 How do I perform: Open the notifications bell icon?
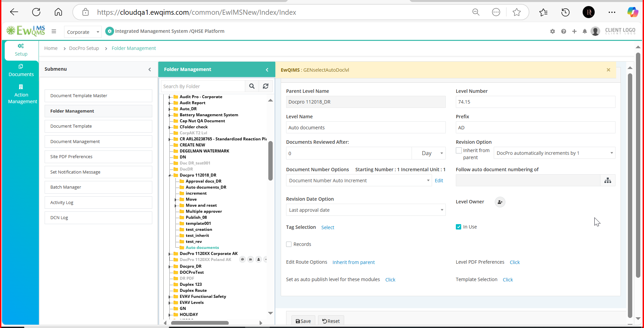585,31
